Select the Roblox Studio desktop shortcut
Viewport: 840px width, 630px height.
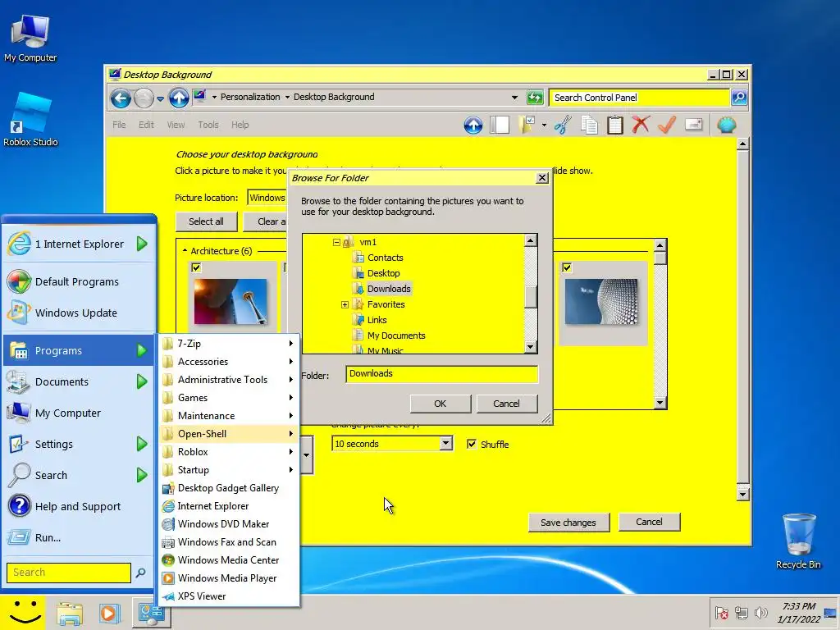(30, 119)
